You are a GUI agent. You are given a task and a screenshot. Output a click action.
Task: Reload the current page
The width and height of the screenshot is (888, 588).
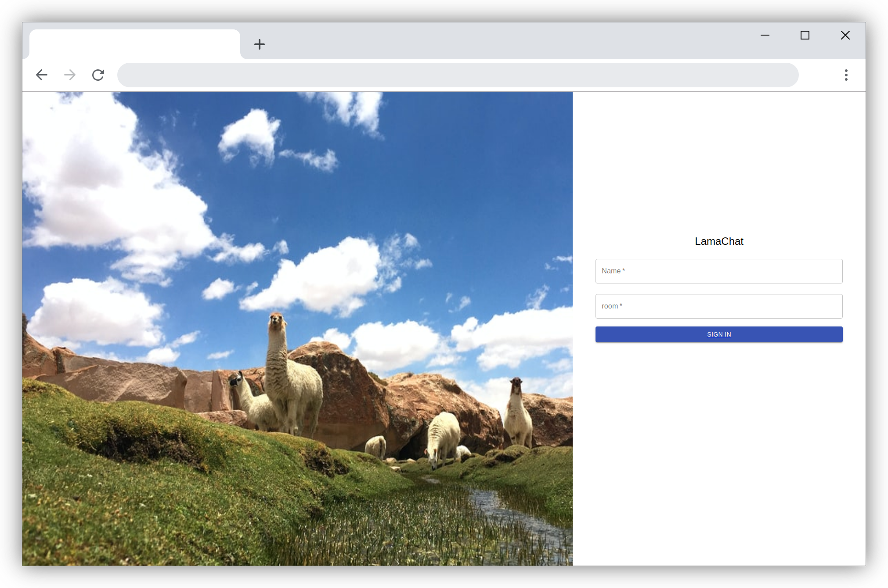pyautogui.click(x=98, y=75)
